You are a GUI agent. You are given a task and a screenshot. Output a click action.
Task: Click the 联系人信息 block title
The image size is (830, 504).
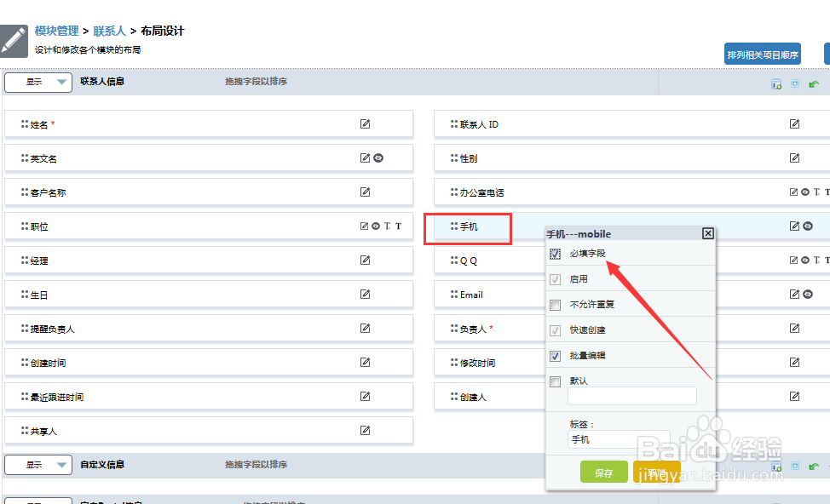click(x=102, y=81)
